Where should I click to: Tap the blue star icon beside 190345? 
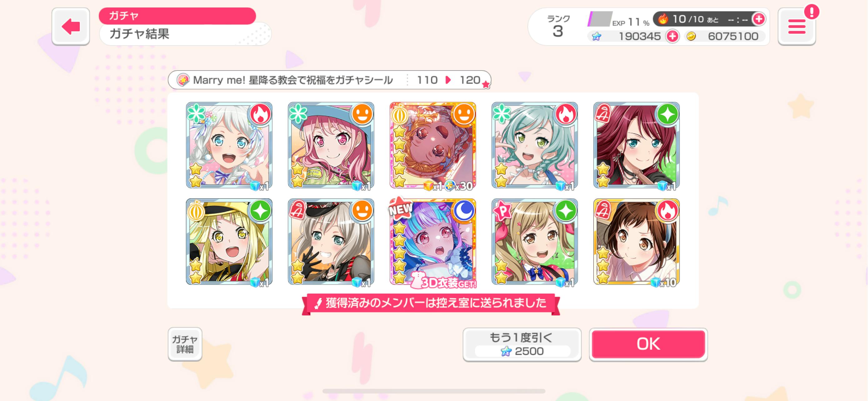click(596, 36)
